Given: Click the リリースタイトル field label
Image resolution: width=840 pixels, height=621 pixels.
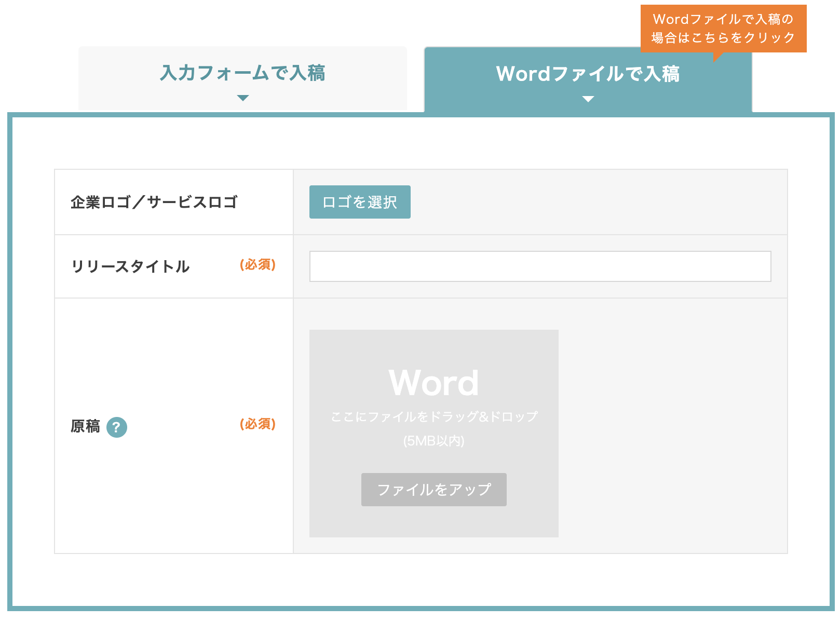Looking at the screenshot, I should [130, 266].
